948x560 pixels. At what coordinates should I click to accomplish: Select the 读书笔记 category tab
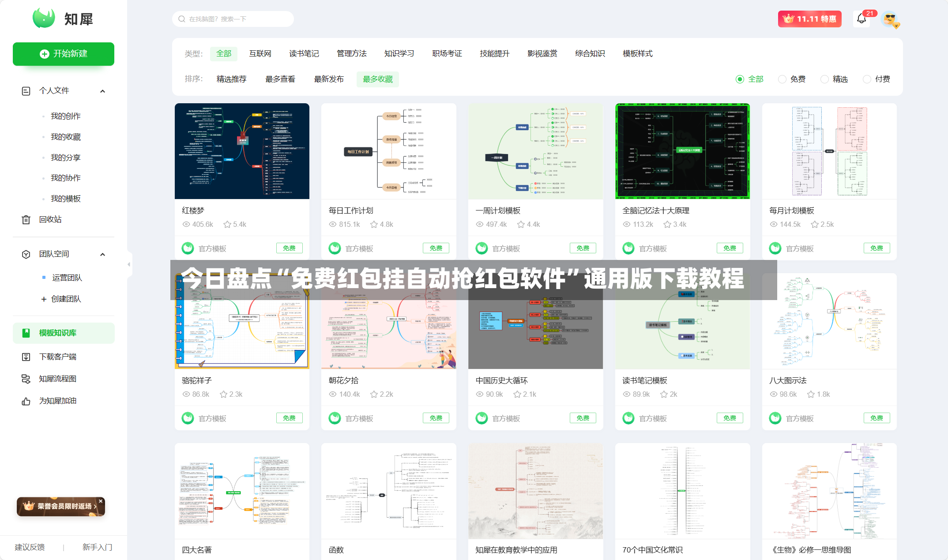pos(304,54)
